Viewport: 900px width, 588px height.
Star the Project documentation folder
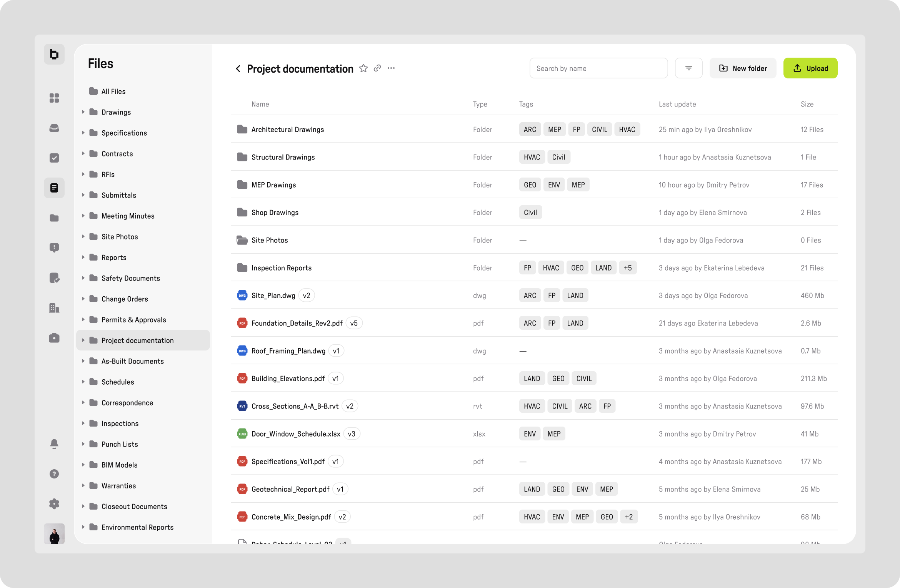click(363, 68)
